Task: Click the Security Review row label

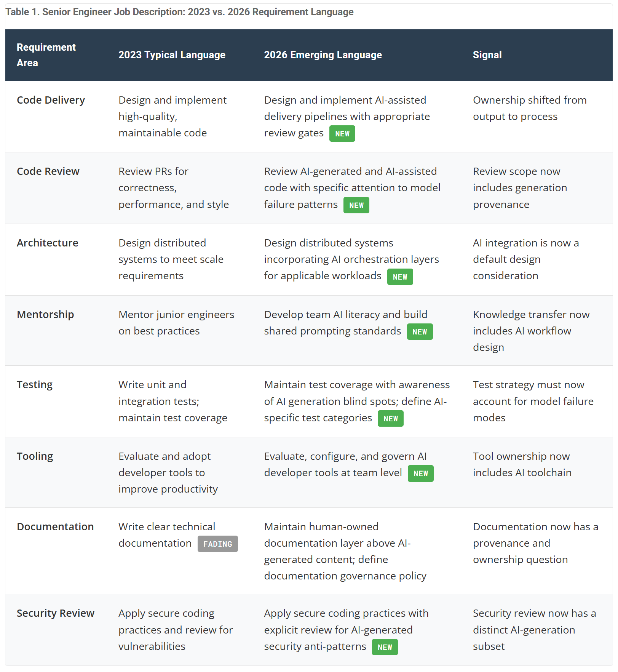Action: [x=56, y=613]
